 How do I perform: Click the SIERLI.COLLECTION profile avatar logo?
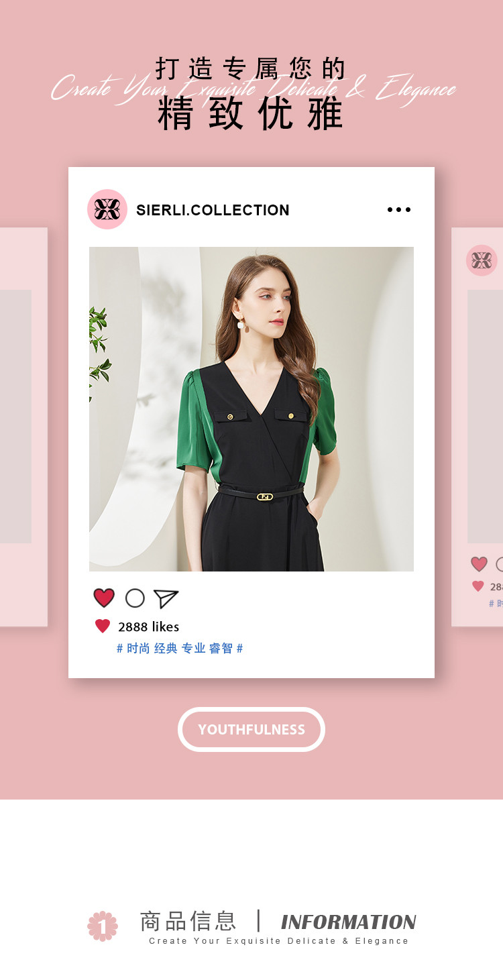[x=107, y=209]
